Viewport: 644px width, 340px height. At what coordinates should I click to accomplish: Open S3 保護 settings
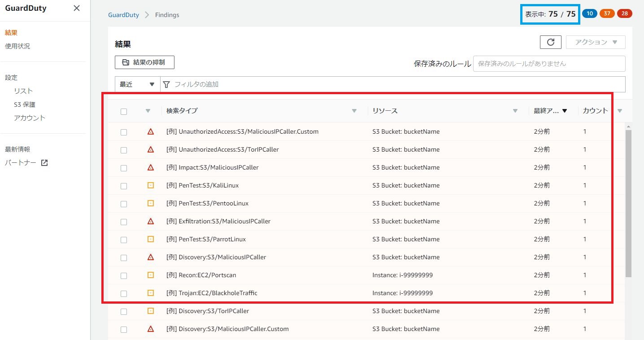point(25,105)
